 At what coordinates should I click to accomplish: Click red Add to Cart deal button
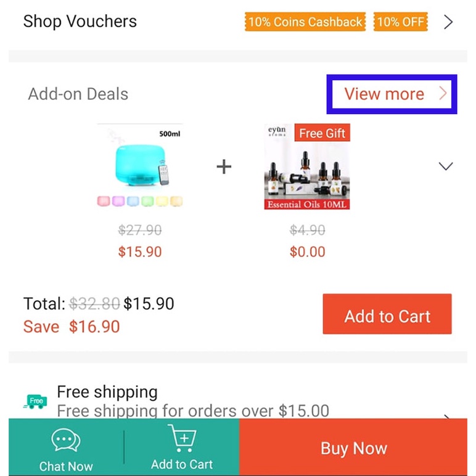tap(387, 314)
